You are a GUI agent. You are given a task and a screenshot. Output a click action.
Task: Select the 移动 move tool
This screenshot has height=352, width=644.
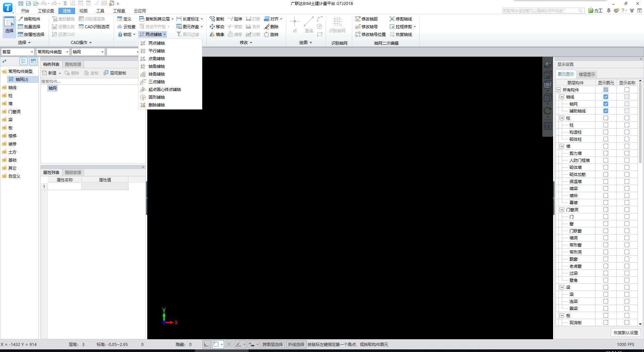217,27
